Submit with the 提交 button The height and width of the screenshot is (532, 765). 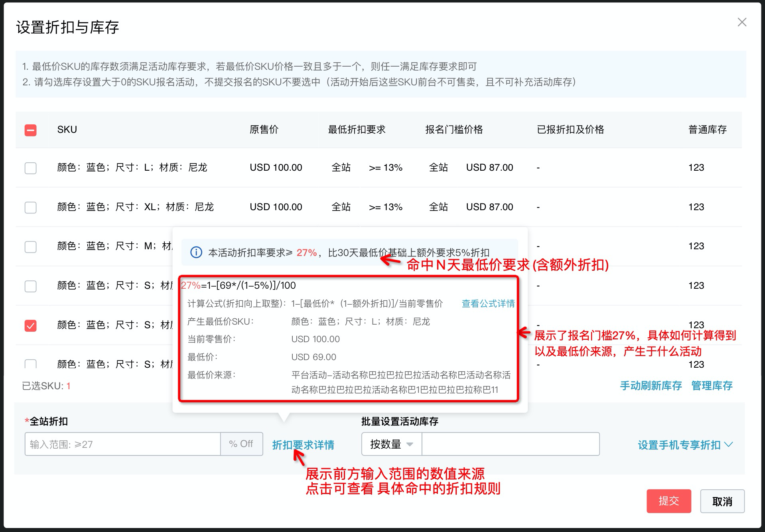click(x=669, y=501)
